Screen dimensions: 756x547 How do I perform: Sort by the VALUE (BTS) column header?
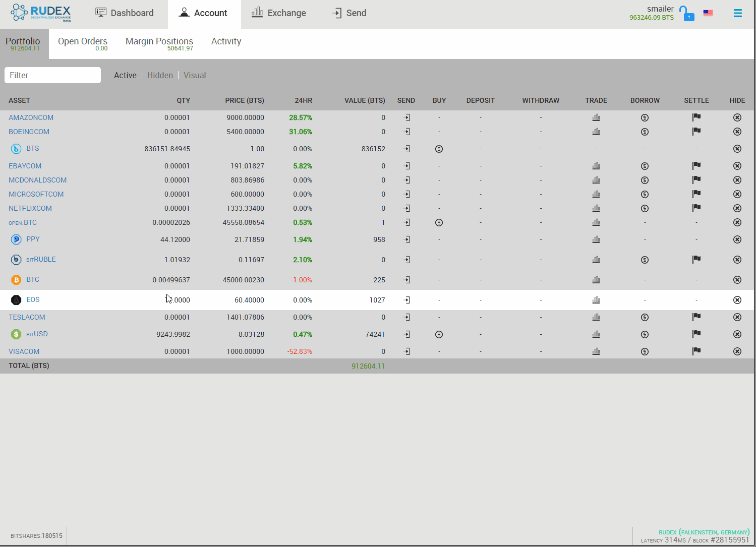tap(365, 100)
